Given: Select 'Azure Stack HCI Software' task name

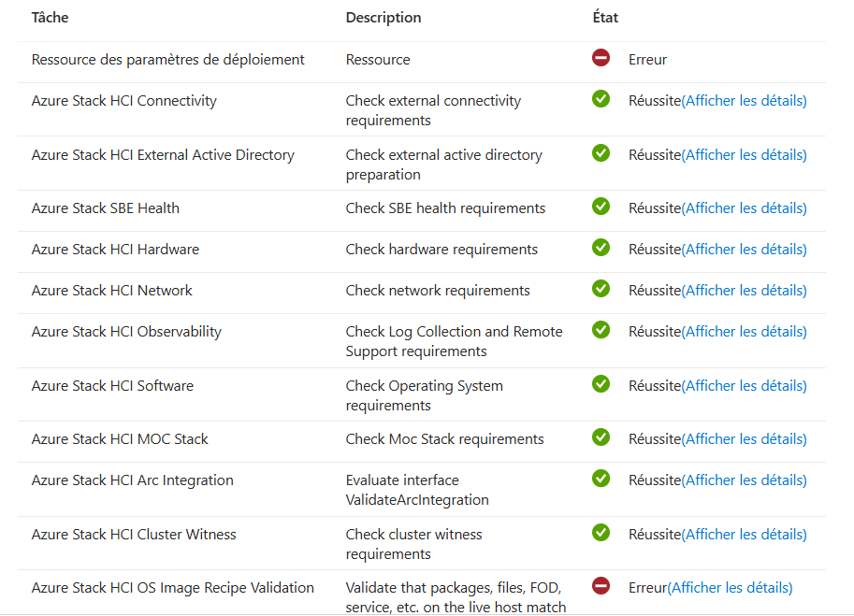Looking at the screenshot, I should point(113,386).
